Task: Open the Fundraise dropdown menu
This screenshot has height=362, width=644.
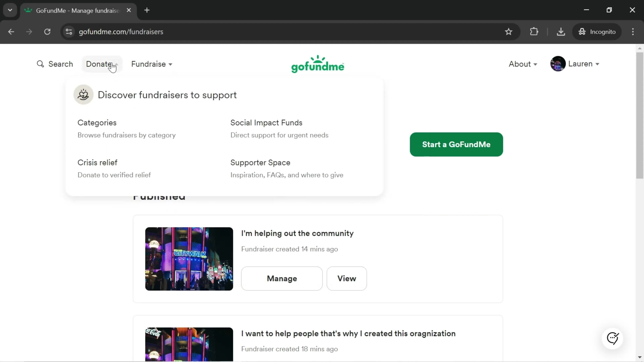Action: click(x=151, y=64)
